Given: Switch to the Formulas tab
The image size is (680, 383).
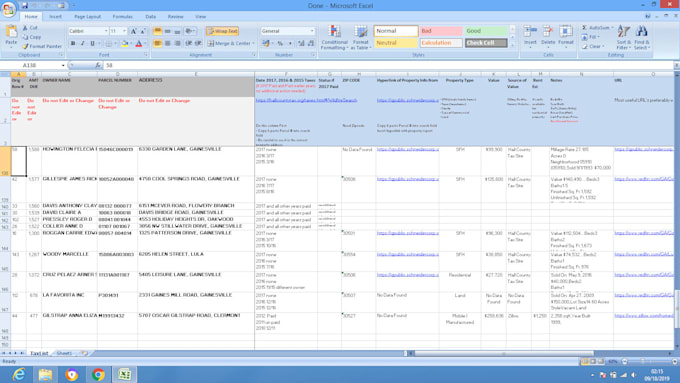Looking at the screenshot, I should click(x=122, y=16).
